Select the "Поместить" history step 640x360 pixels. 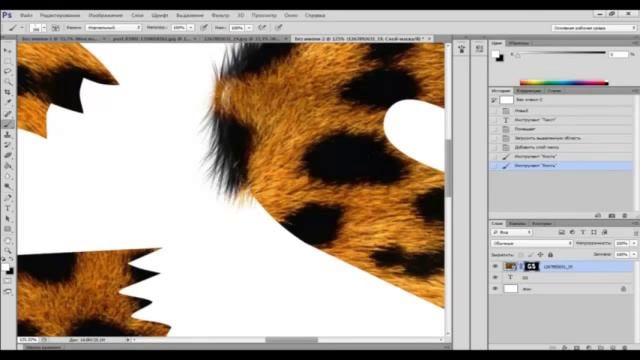tap(561, 129)
